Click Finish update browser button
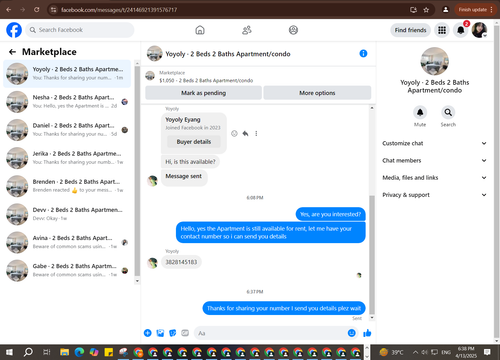This screenshot has width=500, height=360. (475, 10)
